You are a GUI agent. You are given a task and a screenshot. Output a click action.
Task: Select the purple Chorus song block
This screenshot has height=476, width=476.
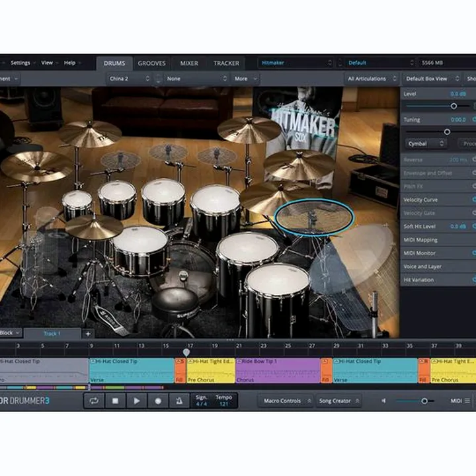coord(278,371)
